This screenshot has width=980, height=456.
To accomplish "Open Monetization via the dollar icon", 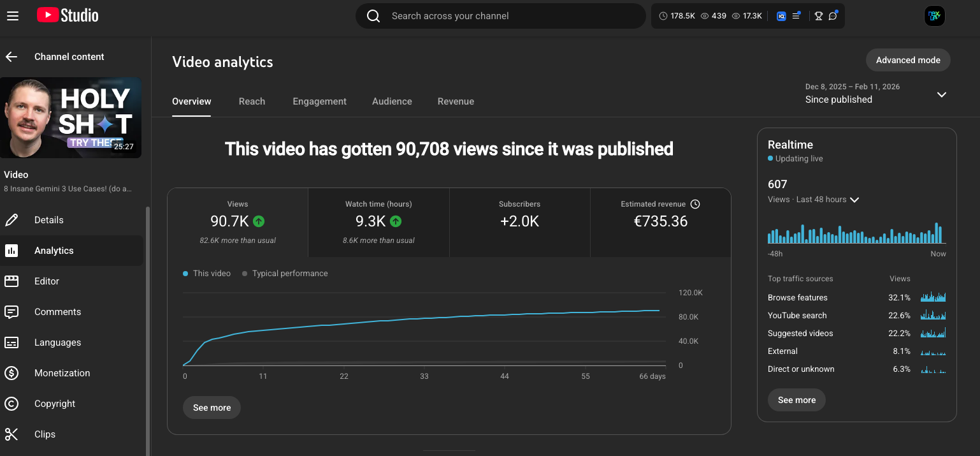I will click(11, 372).
